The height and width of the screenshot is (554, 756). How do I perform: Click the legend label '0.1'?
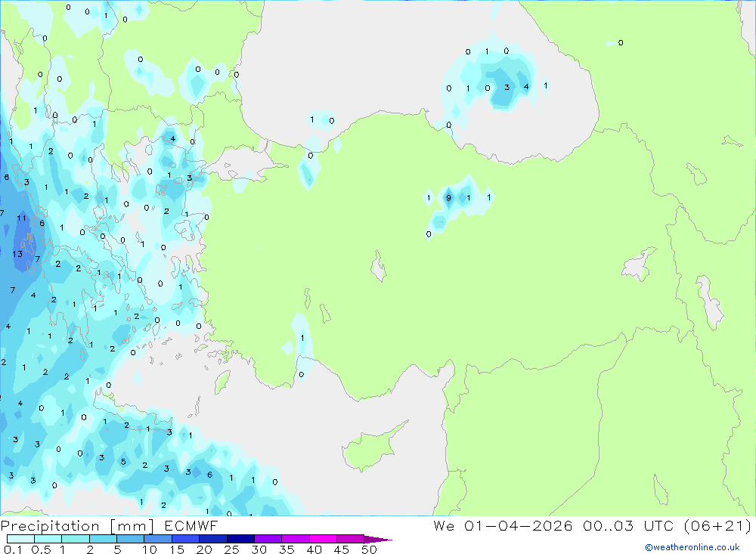tap(13, 549)
